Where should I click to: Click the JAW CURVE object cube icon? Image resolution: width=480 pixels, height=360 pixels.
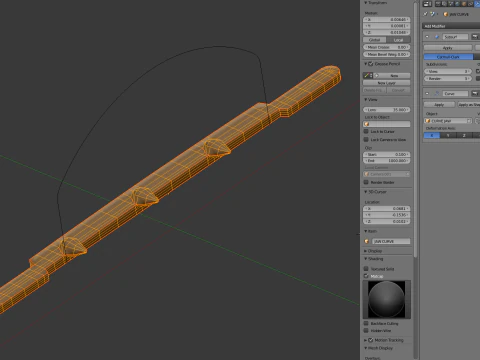pos(446,14)
